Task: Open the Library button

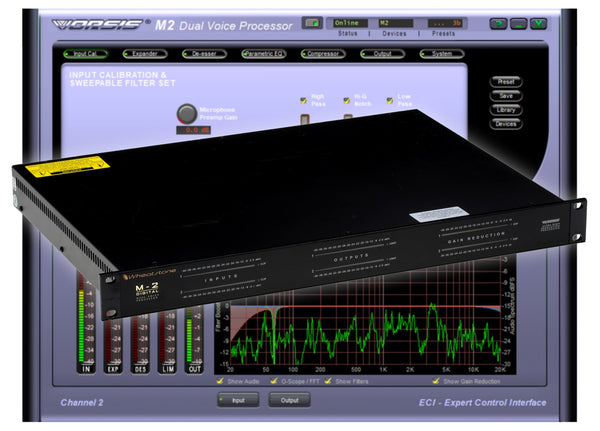Action: [506, 110]
